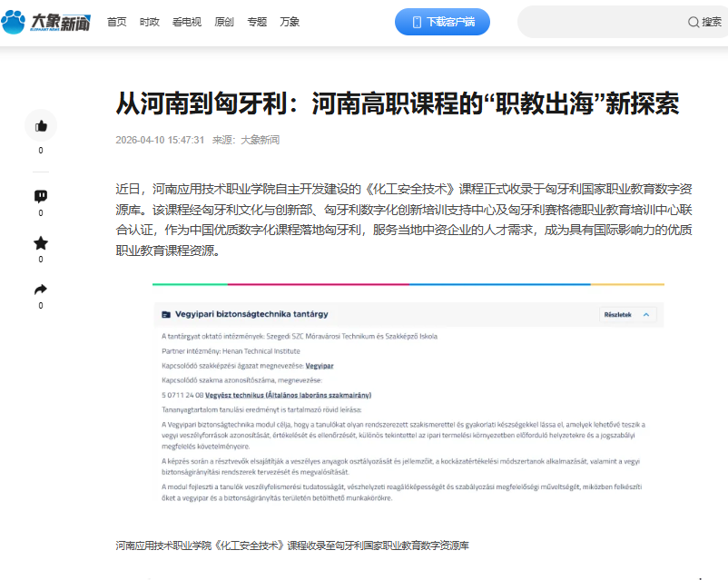Navigate to 专题 special topics
This screenshot has height=580, width=728.
257,22
